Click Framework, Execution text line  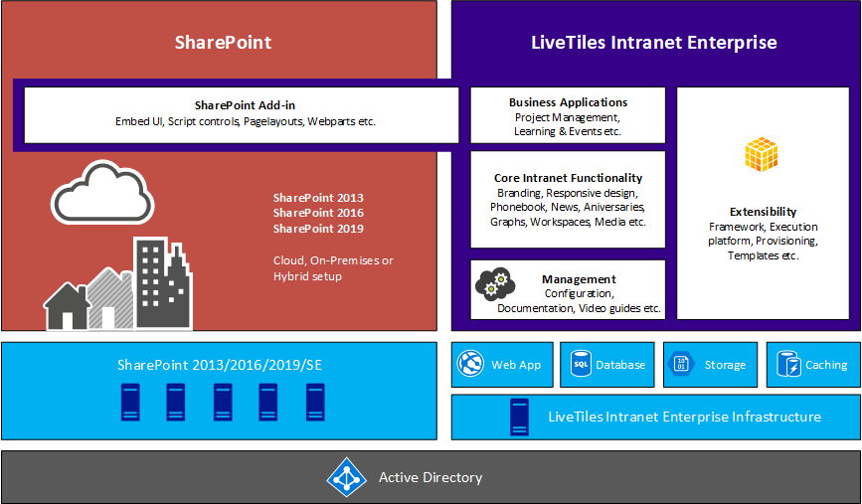coord(763,227)
